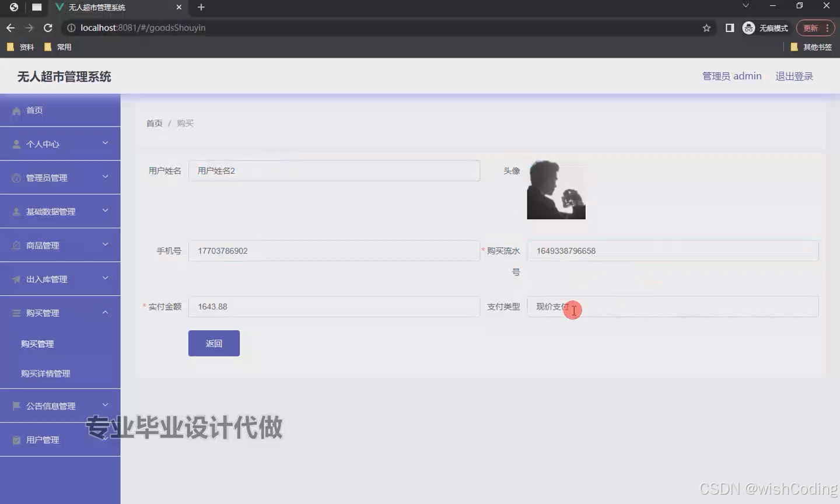The height and width of the screenshot is (504, 840).
Task: Click the 首页 home icon in sidebar
Action: click(x=17, y=110)
